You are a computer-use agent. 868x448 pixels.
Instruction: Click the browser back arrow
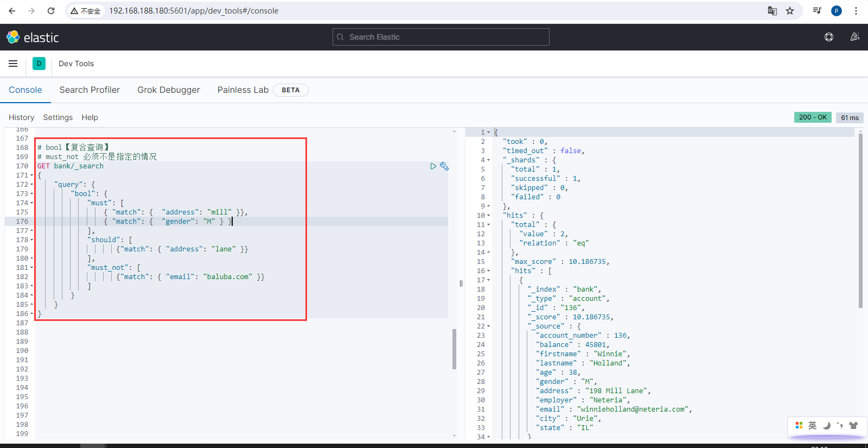click(12, 11)
